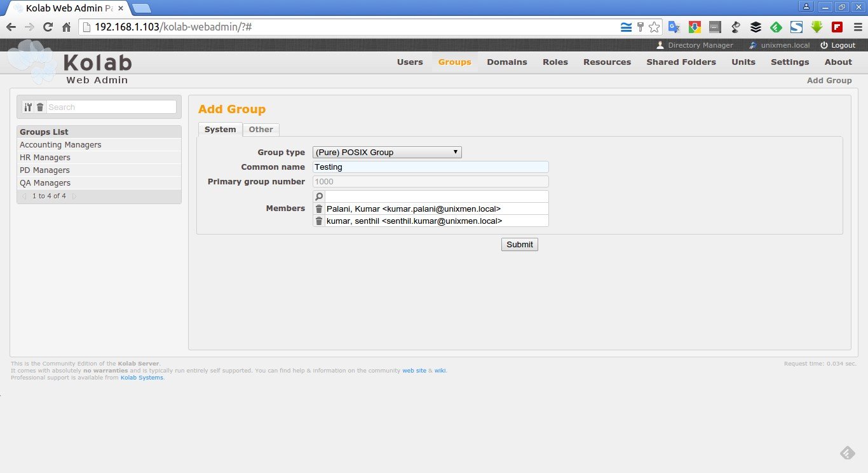
Task: Open the Resources menu
Action: (607, 62)
